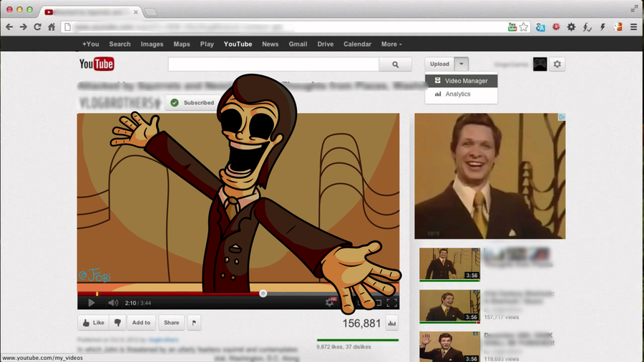This screenshot has width=644, height=362.
Task: Click the red gear extension icon
Action: click(x=556, y=27)
